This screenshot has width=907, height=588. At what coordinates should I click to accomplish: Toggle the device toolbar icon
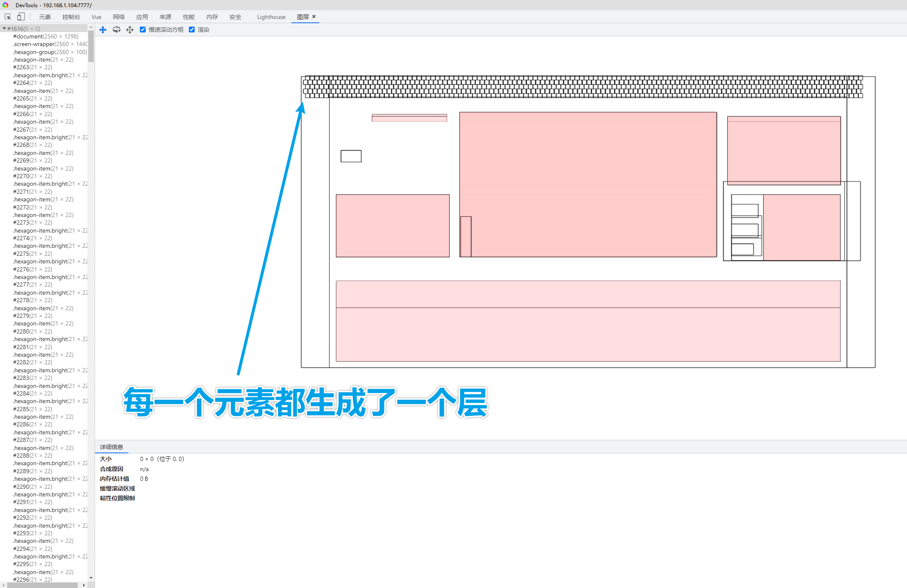click(x=21, y=17)
